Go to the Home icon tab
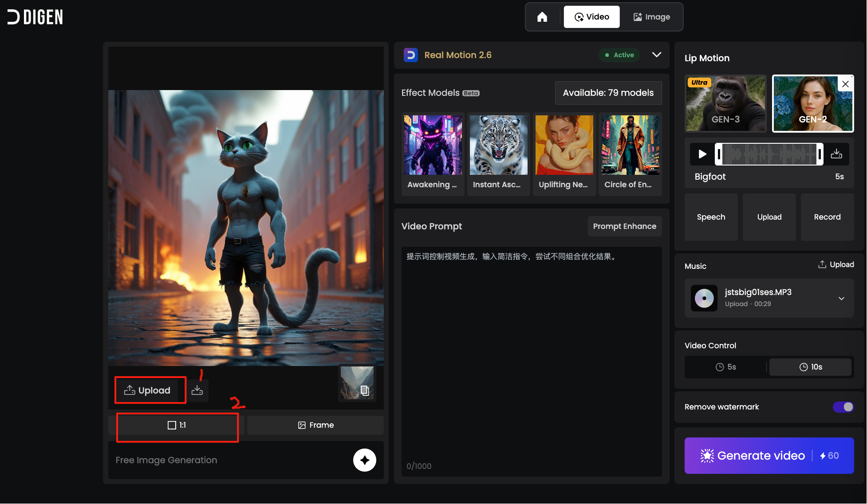 pyautogui.click(x=542, y=17)
